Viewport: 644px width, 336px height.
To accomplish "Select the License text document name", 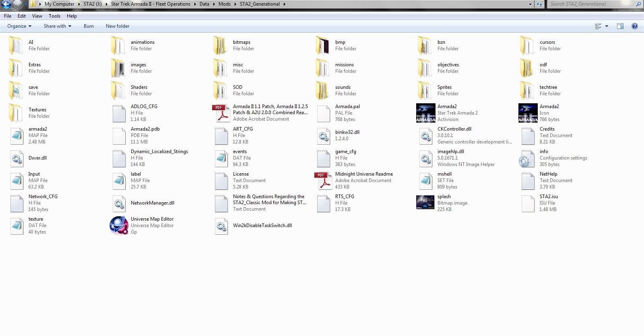I will coord(241,174).
